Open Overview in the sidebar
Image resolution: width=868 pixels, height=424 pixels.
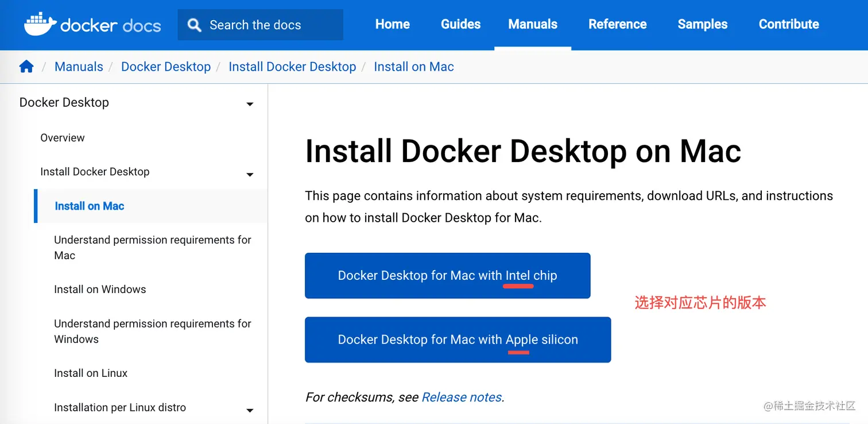[62, 138]
